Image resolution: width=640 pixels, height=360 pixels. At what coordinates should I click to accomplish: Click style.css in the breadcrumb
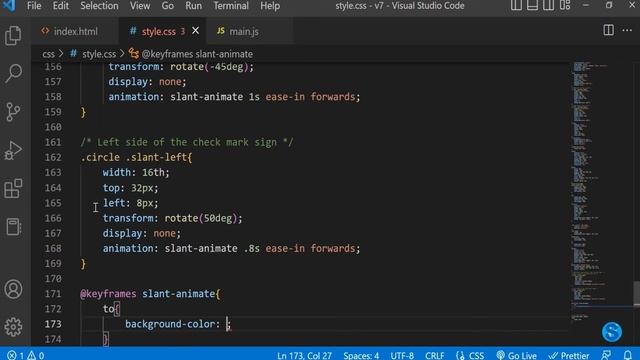click(99, 54)
